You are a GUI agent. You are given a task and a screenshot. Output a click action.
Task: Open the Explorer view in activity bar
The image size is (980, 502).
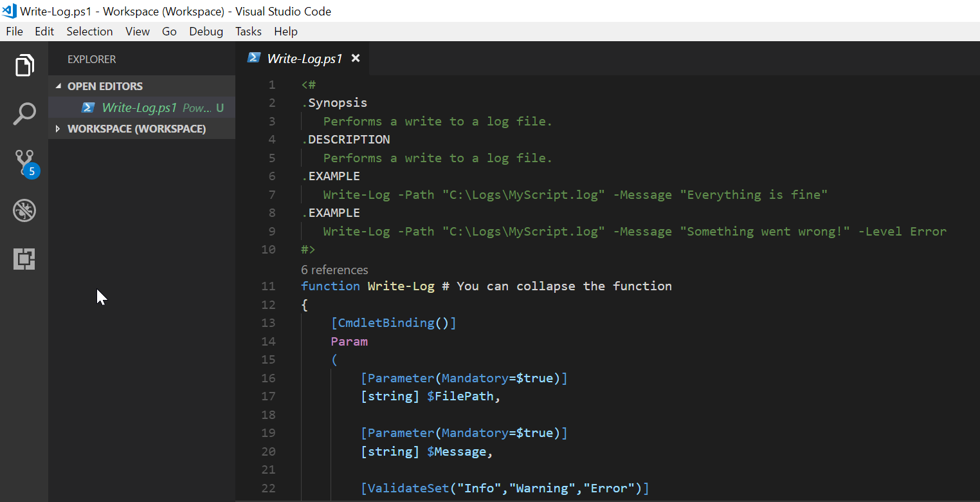point(24,65)
